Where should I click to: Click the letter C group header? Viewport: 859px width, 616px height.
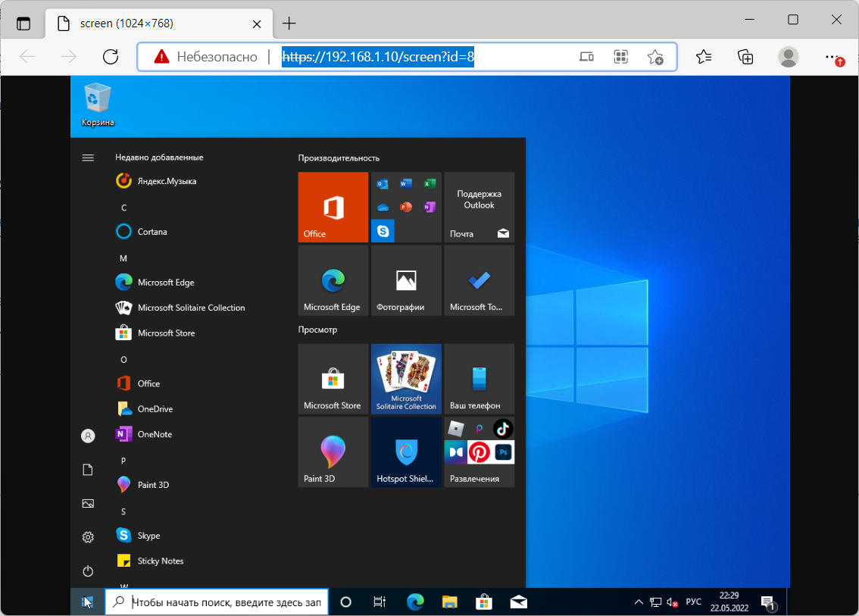coord(123,208)
